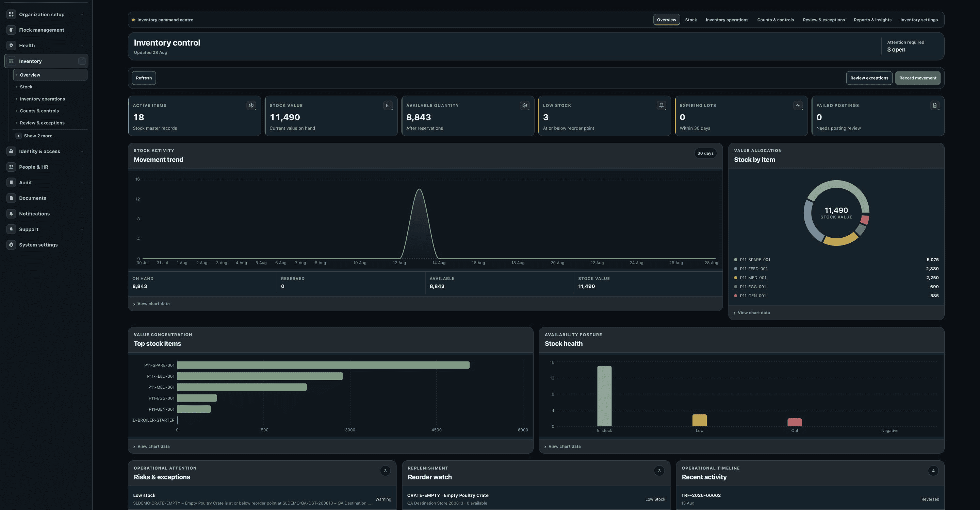Click the P11-SPARE-001 bar in Top stock items

coord(323,365)
